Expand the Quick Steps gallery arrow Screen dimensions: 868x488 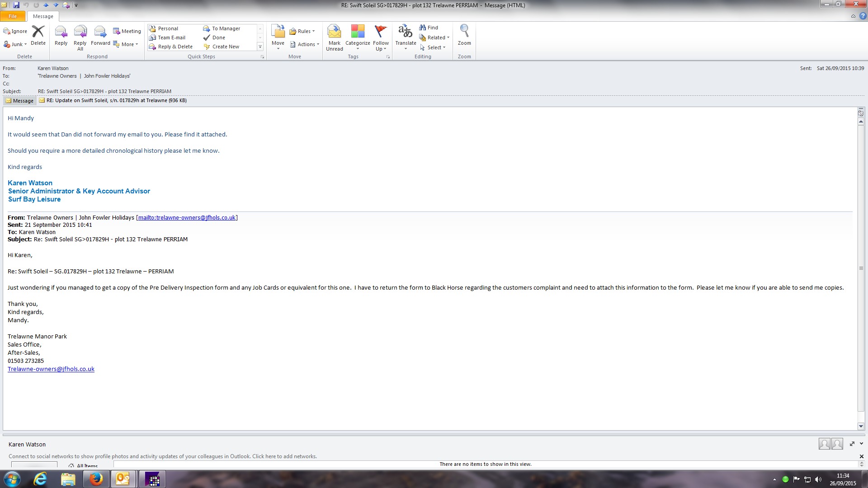(260, 47)
